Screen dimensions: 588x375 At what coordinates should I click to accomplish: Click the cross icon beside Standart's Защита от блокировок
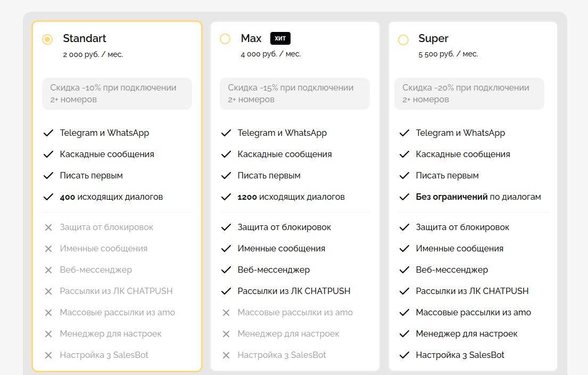[48, 227]
